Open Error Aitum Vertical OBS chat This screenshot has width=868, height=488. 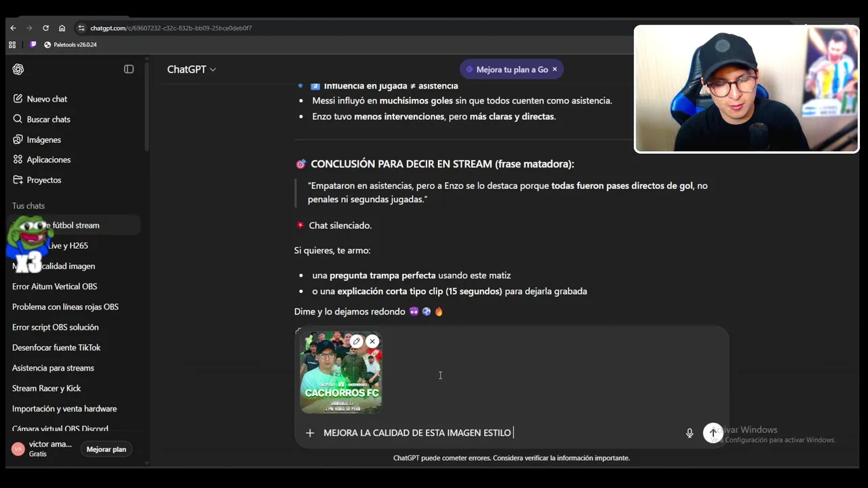coord(75,287)
